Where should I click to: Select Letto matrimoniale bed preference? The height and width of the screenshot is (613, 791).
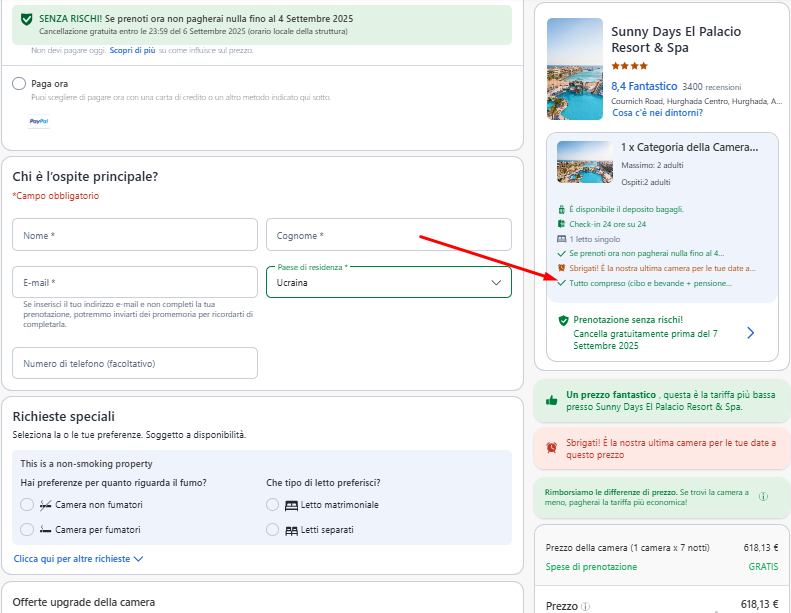tap(272, 505)
